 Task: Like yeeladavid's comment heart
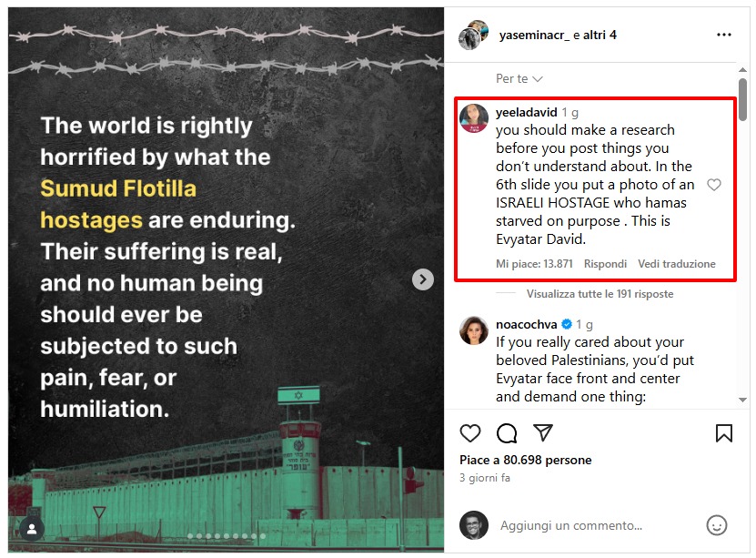pyautogui.click(x=714, y=185)
